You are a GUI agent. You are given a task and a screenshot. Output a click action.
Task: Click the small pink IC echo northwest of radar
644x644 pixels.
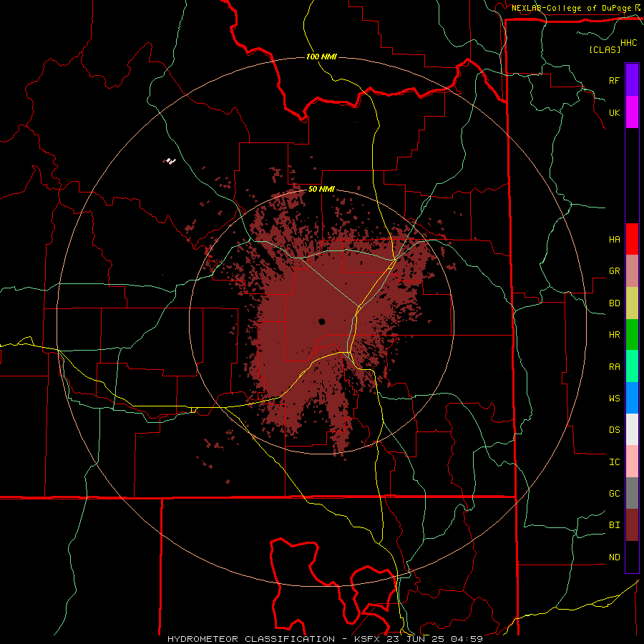[170, 161]
